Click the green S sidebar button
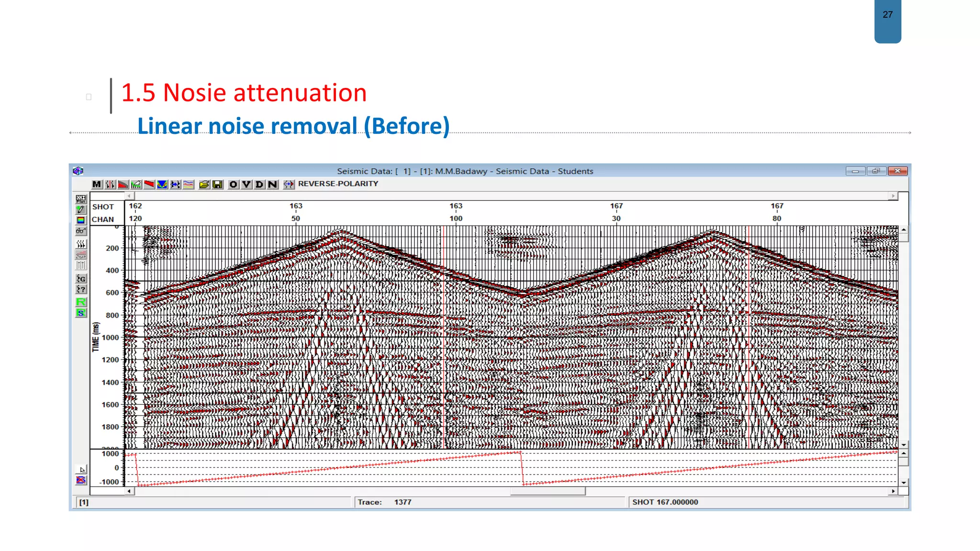Viewport: 980px width, 551px height. [81, 313]
